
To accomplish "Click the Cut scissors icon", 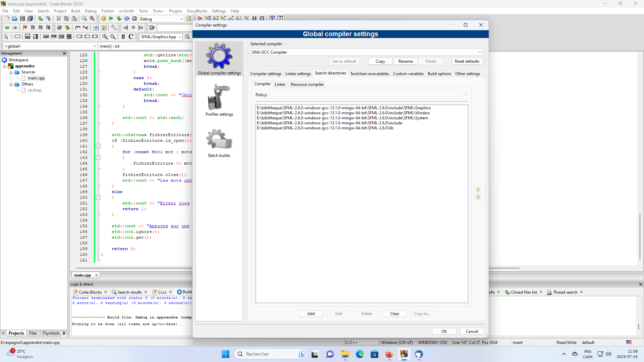I will (59, 19).
